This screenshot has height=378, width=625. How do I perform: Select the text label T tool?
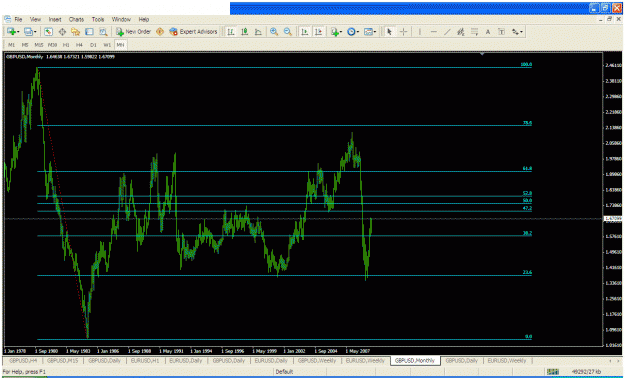(x=501, y=32)
